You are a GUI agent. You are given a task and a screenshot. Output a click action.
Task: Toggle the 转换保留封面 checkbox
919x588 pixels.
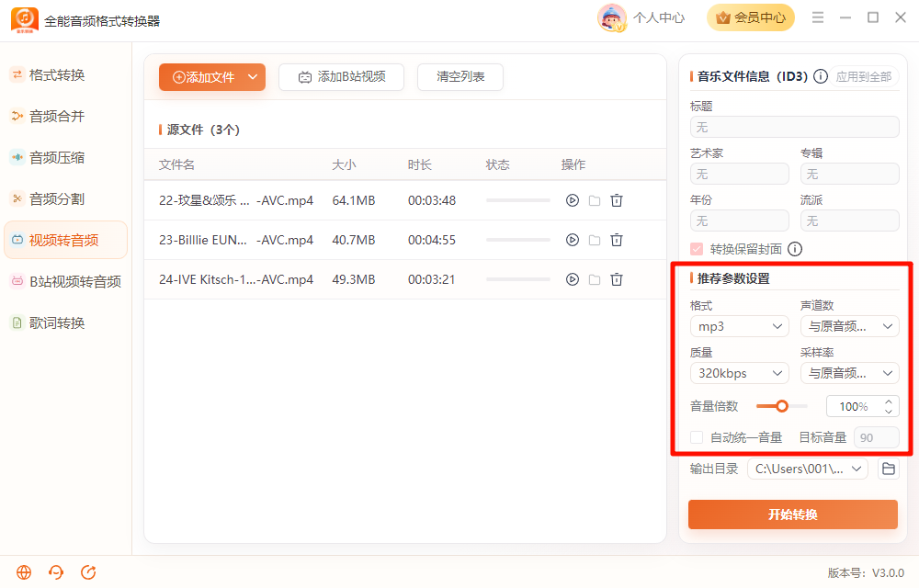tap(697, 249)
